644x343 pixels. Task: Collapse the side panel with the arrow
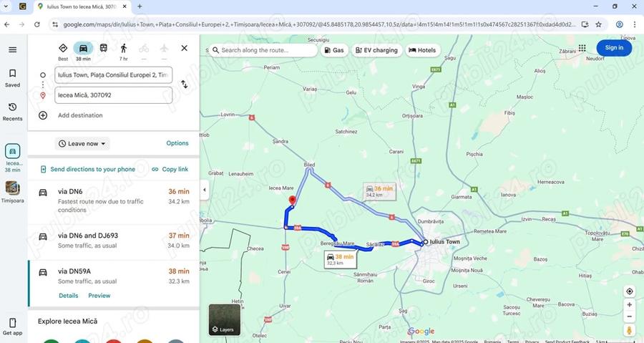point(204,190)
